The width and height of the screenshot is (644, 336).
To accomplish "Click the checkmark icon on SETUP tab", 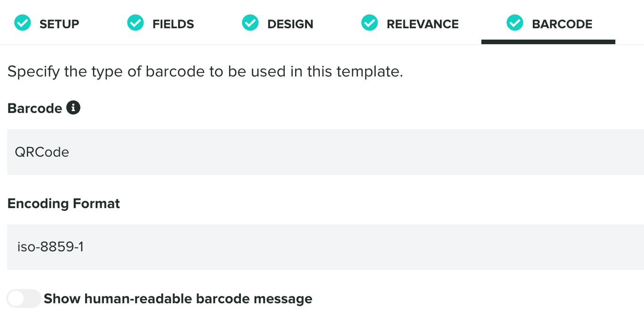I will (x=22, y=22).
